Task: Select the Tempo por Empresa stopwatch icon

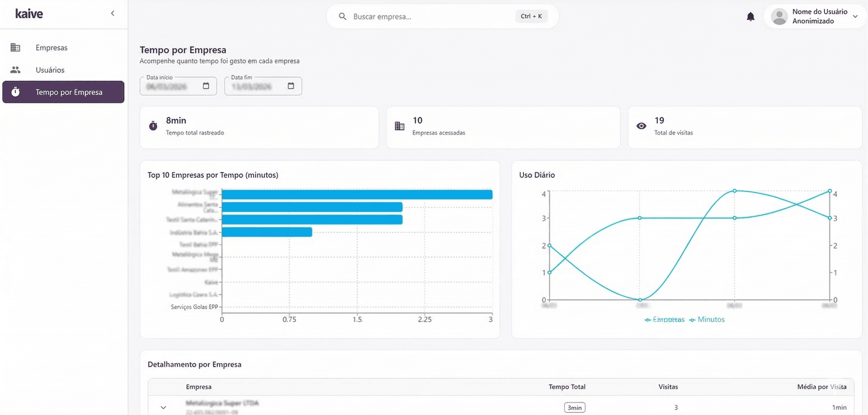Action: (x=16, y=92)
